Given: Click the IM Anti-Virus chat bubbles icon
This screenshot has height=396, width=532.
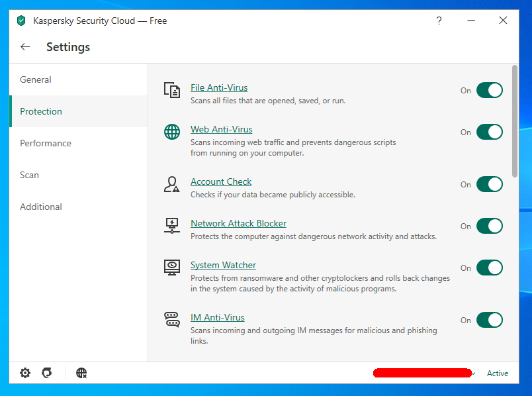Looking at the screenshot, I should pos(172,320).
